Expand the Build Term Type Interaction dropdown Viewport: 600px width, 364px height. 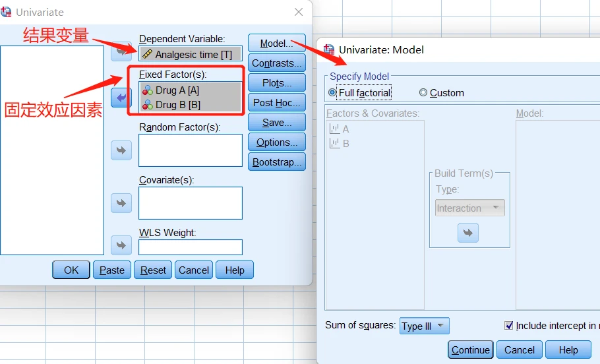click(x=470, y=208)
